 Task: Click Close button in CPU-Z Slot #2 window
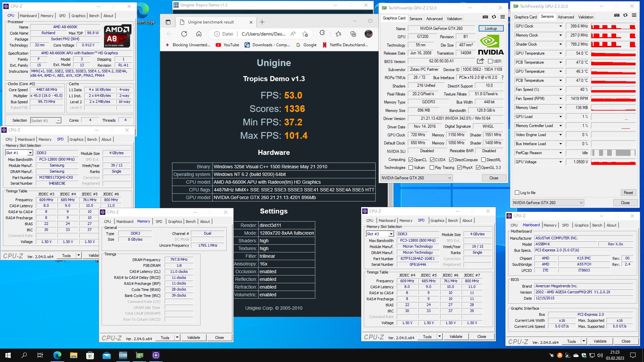coord(482,337)
